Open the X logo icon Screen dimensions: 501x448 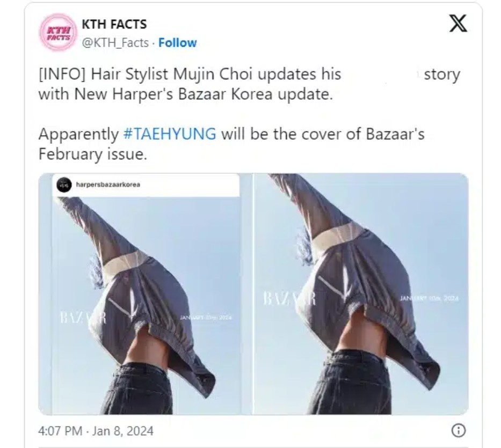[458, 23]
